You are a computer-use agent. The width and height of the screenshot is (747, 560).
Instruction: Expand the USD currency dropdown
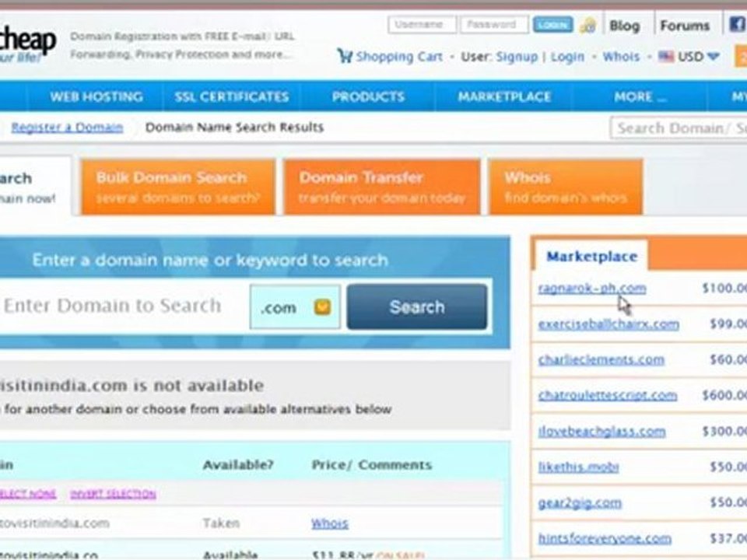coord(714,57)
